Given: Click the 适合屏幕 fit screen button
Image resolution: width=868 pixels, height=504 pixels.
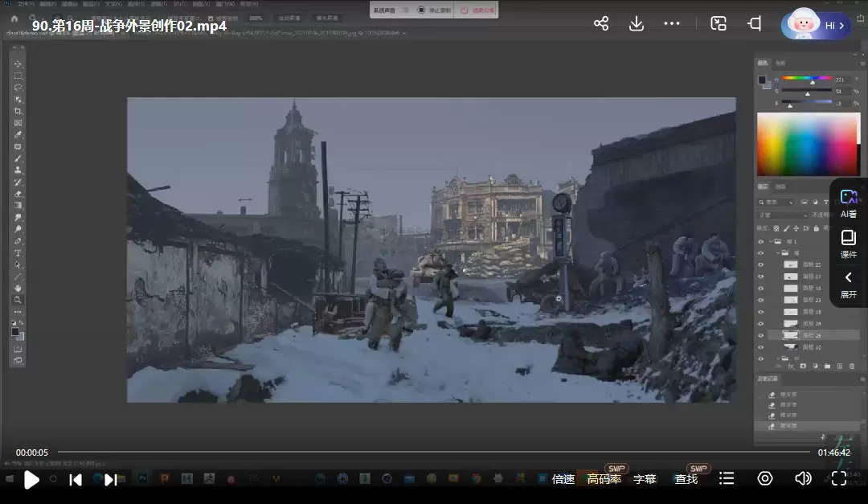Looking at the screenshot, I should tap(289, 18).
